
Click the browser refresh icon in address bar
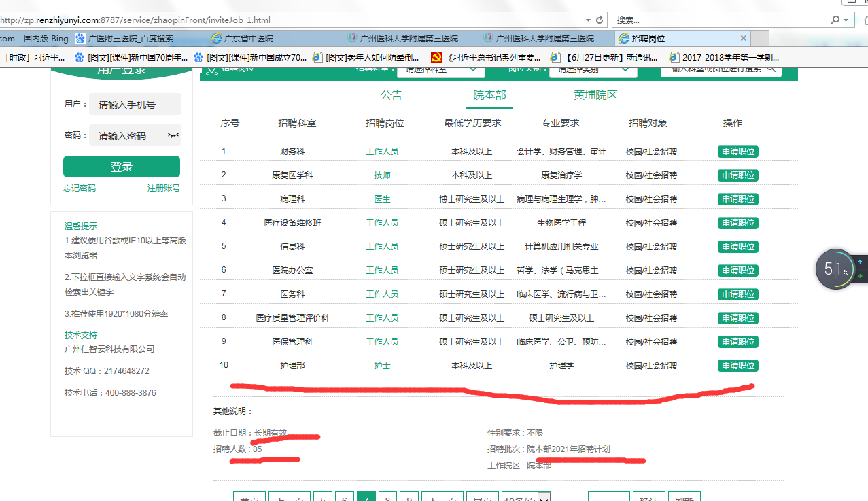click(x=600, y=20)
